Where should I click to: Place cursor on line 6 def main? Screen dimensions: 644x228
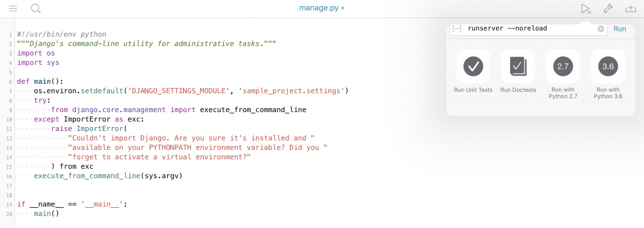[x=40, y=81]
